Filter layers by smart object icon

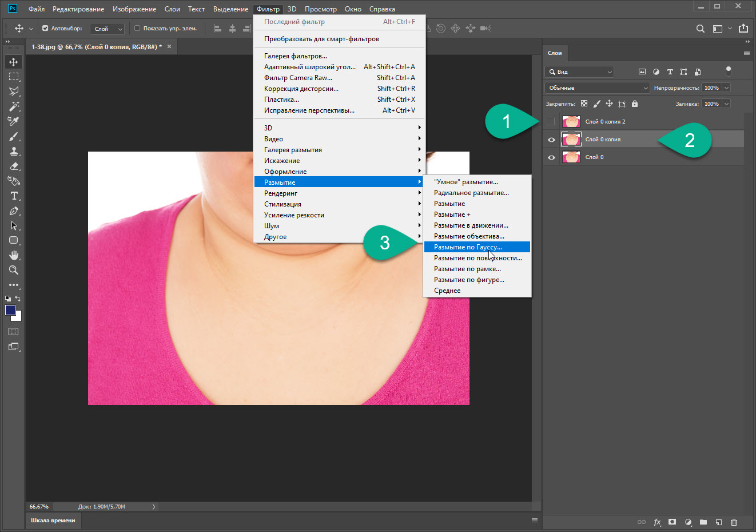tap(698, 72)
